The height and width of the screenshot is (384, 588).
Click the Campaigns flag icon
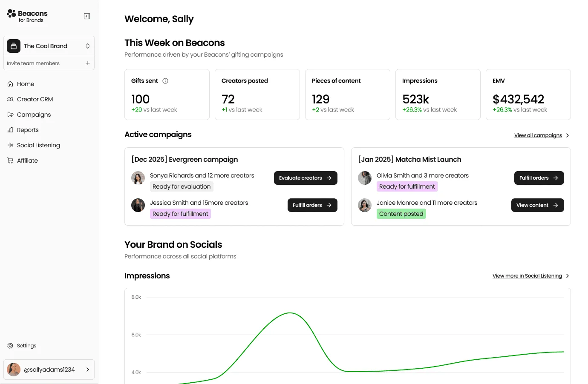click(x=10, y=115)
